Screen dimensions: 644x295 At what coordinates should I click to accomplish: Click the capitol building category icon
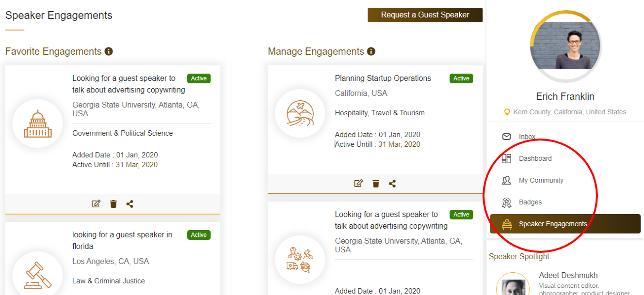tap(37, 124)
